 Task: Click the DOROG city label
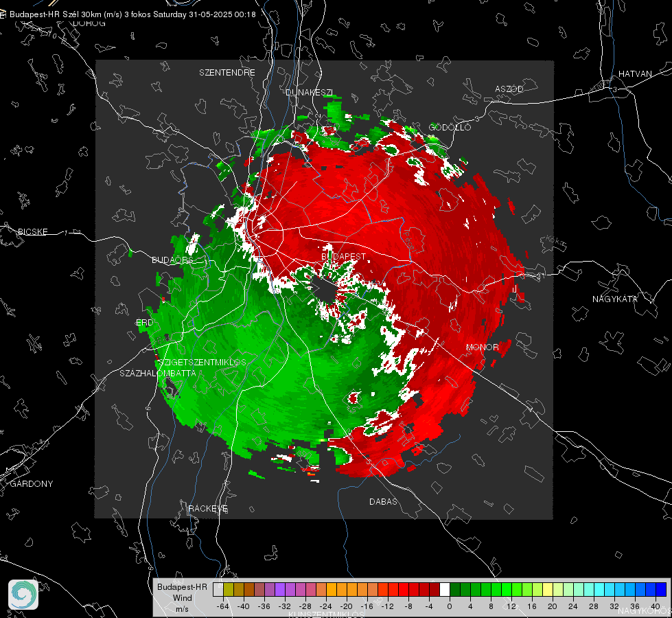pos(89,23)
